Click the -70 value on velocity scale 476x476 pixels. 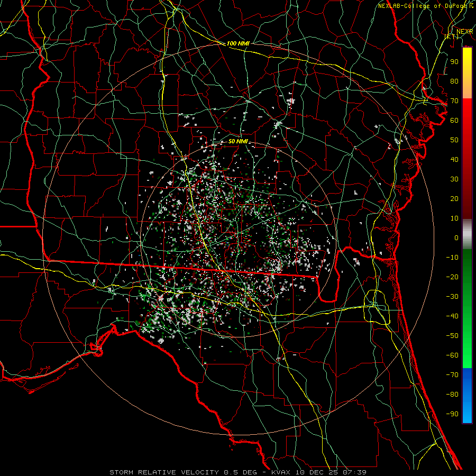[452, 375]
